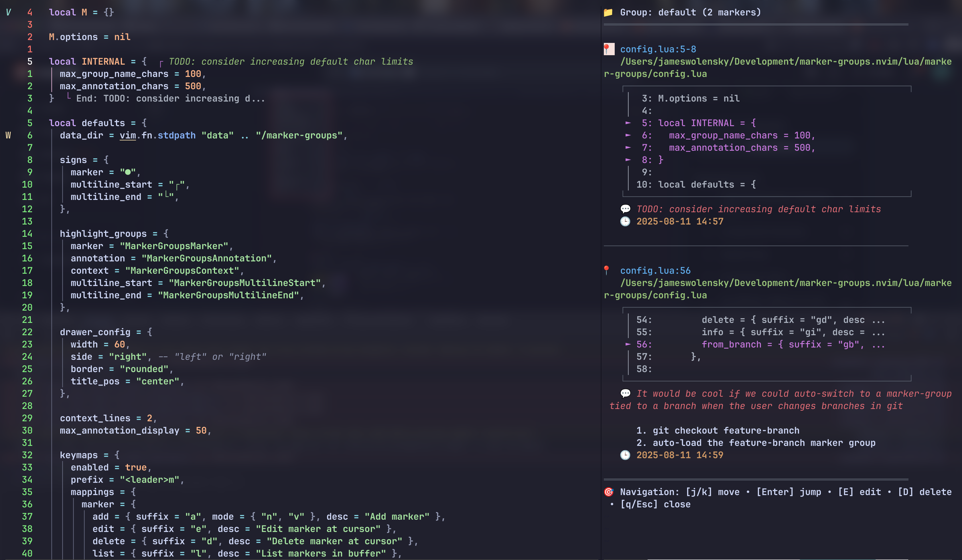This screenshot has width=962, height=560.
Task: Click clock icon beside 2025-08-11 14:59
Action: (x=625, y=455)
